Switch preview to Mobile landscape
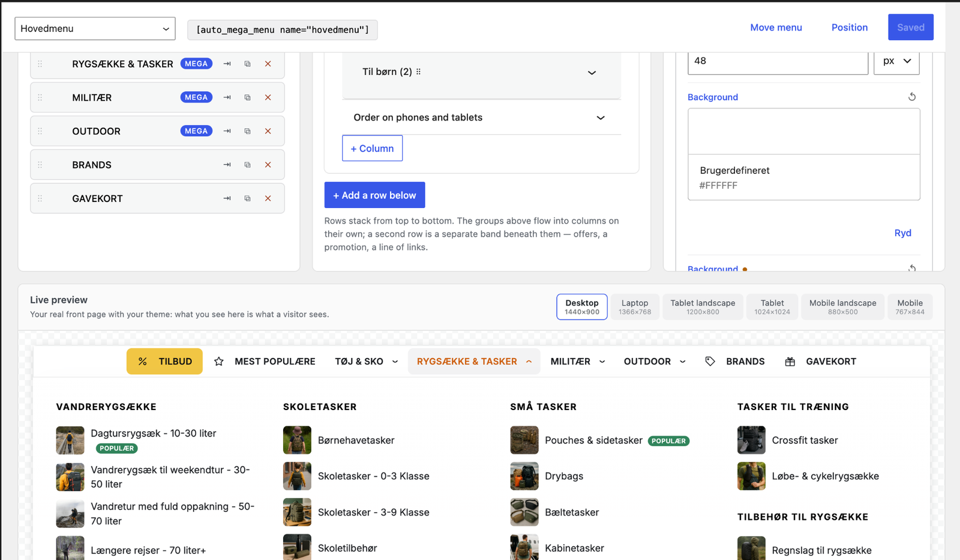This screenshot has height=560, width=960. (842, 306)
